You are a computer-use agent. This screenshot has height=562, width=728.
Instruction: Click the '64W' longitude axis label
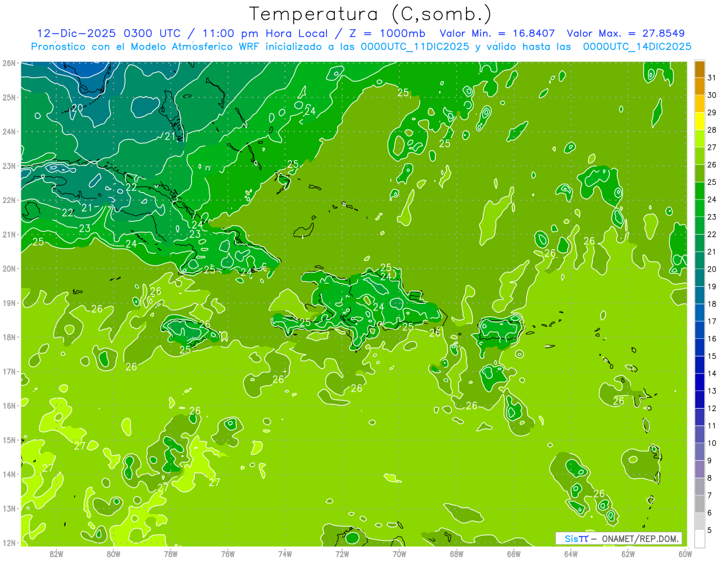click(571, 554)
